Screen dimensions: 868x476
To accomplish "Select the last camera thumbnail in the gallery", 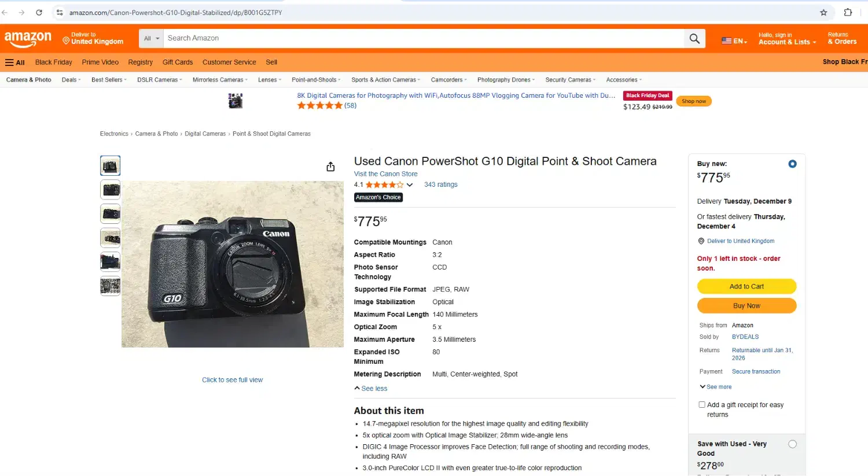I will click(110, 286).
